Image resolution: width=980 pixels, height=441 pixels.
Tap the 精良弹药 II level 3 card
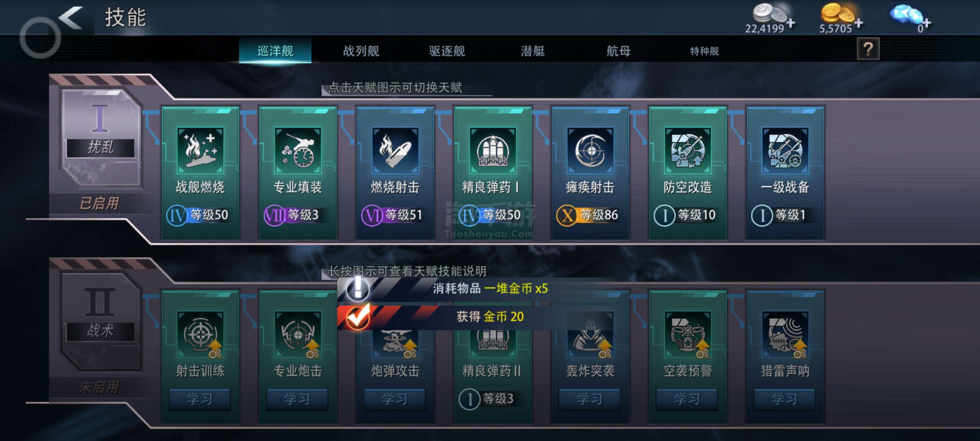493,357
